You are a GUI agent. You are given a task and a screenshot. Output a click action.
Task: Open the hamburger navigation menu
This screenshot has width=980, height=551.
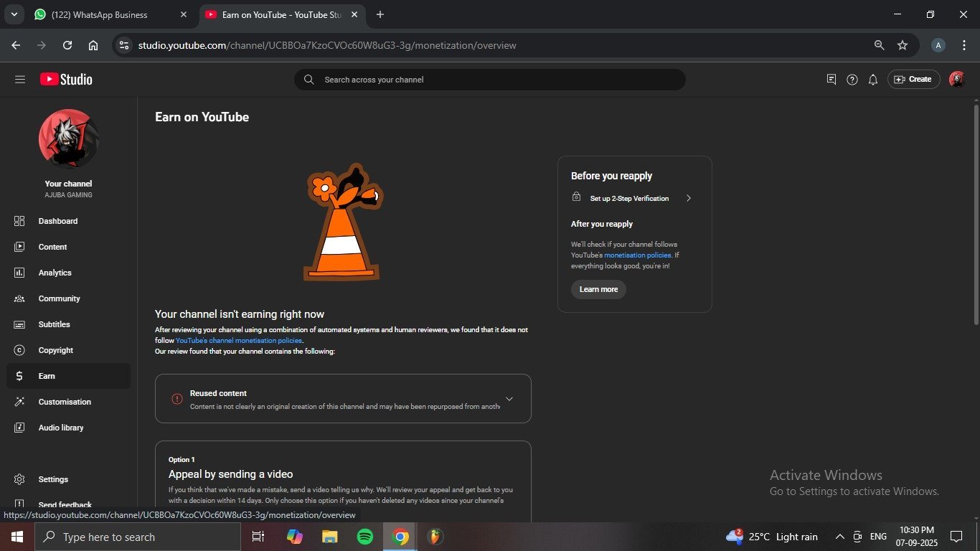coord(19,80)
